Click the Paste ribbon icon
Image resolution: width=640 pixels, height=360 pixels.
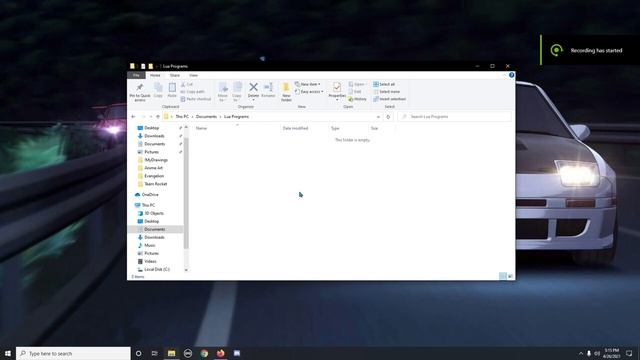point(172,87)
